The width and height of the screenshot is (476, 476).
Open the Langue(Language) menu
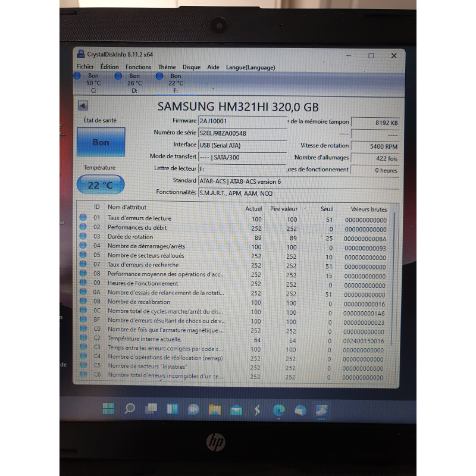coord(250,67)
